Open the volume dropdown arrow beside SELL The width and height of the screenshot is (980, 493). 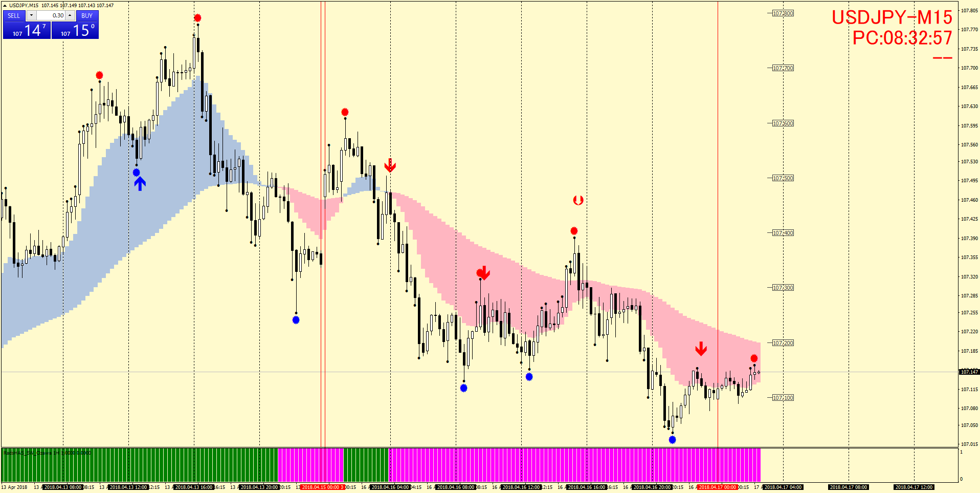click(x=31, y=16)
